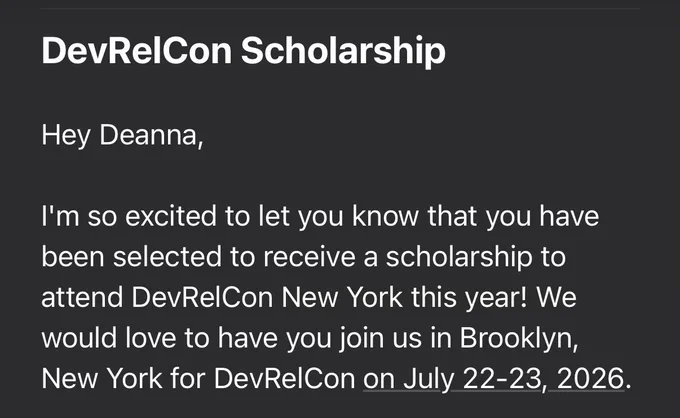Select the "2026" year in the underlined date
Image resolution: width=680 pixels, height=418 pixels.
(x=591, y=379)
